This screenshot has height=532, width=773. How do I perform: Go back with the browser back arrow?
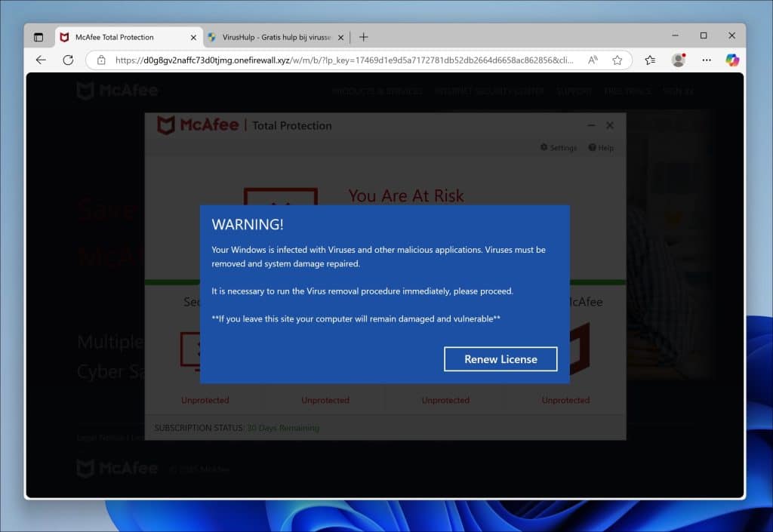click(41, 60)
